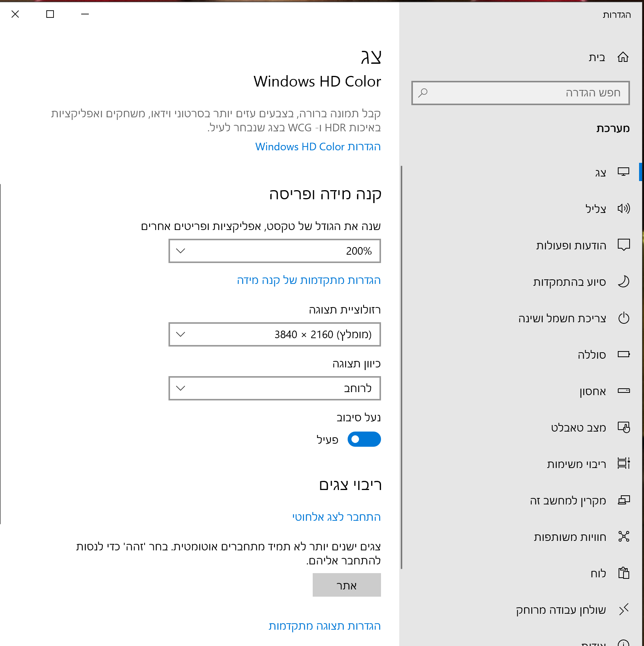Open the advanced display settings link
The image size is (644, 646).
tap(325, 626)
